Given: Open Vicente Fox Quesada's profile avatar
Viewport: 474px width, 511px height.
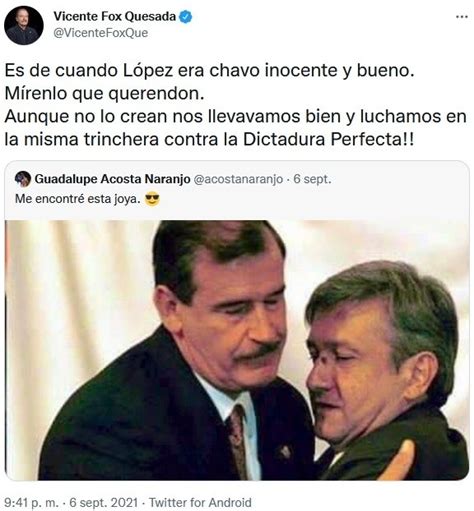Looking at the screenshot, I should click(24, 25).
